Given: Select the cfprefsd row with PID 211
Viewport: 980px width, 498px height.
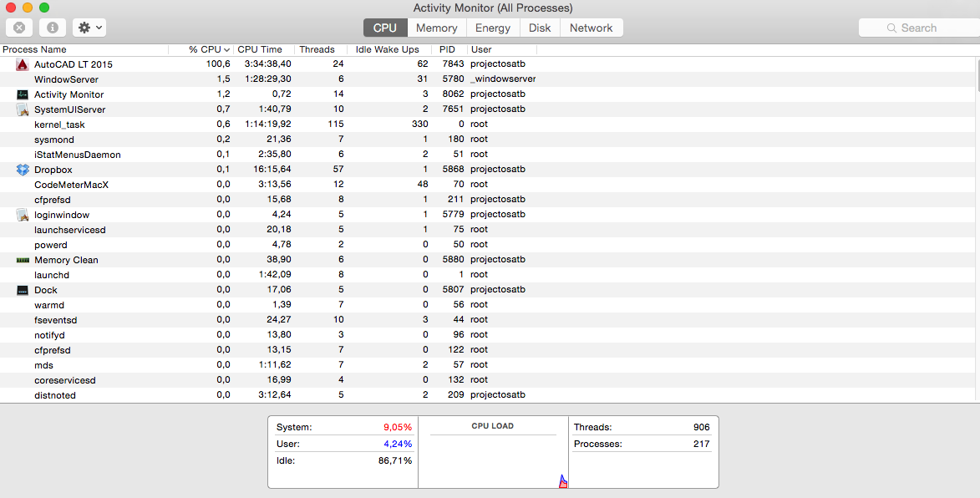Looking at the screenshot, I should pyautogui.click(x=488, y=200).
